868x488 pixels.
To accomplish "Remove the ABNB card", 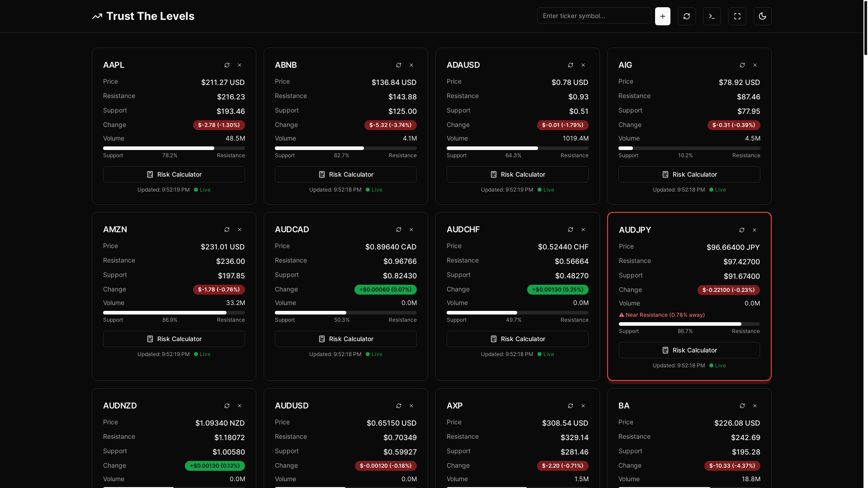I will click(411, 65).
